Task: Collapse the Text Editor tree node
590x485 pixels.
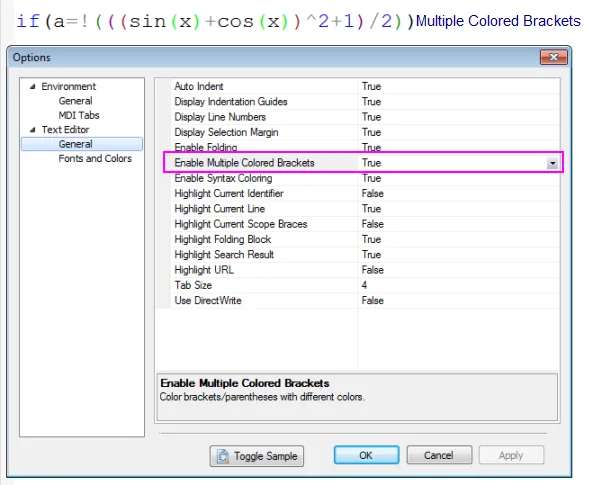Action: (x=33, y=130)
